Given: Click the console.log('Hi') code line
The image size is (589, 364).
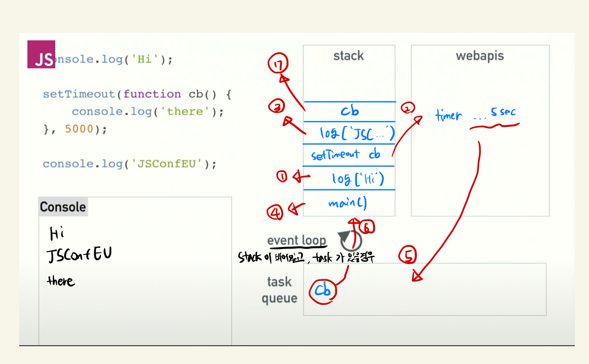Looking at the screenshot, I should (114, 59).
